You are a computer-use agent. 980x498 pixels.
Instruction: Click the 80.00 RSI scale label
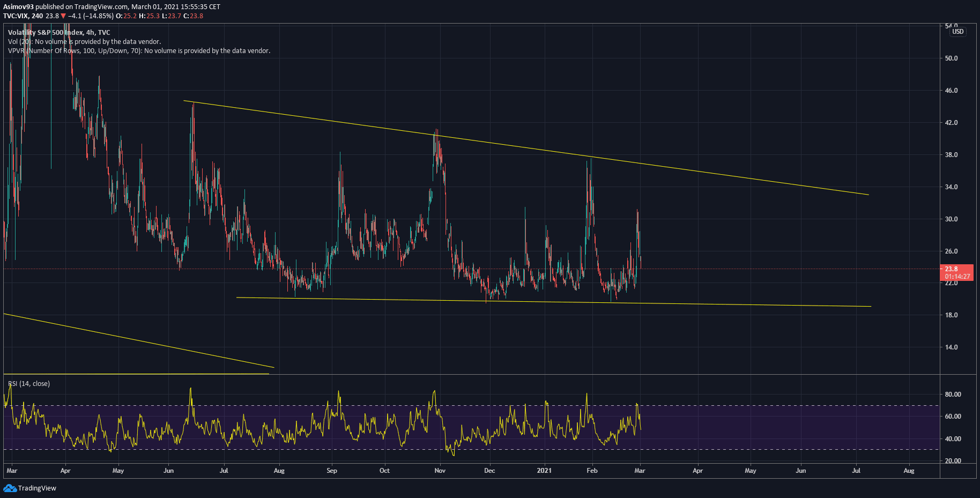953,395
